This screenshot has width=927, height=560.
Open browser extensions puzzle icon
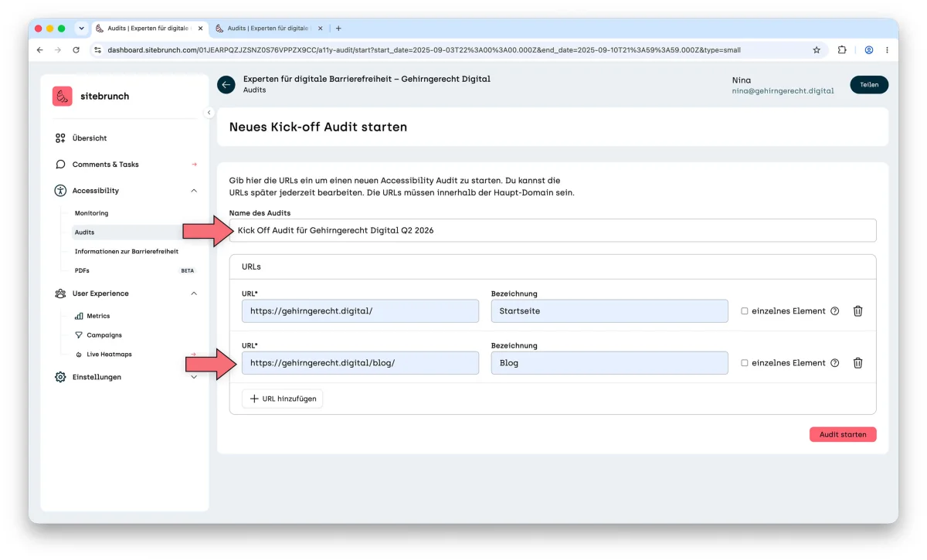click(x=842, y=49)
